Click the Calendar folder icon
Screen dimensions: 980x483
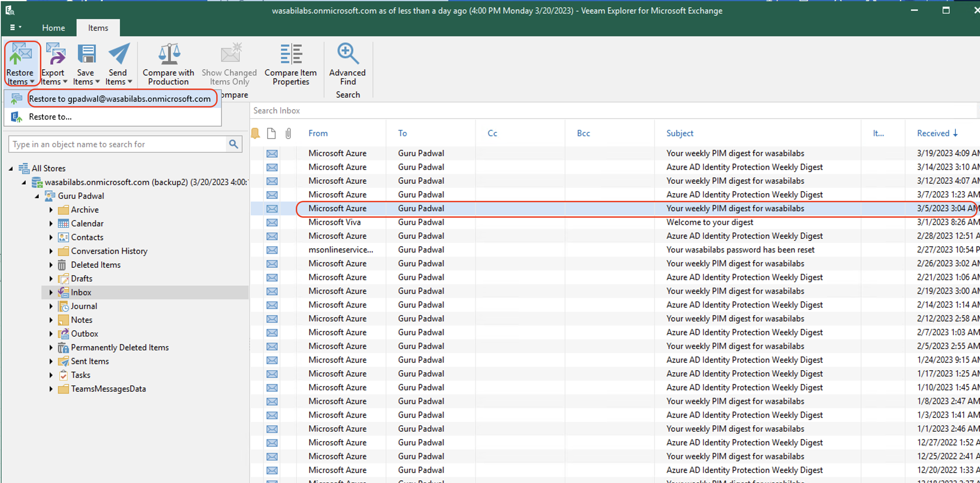[x=63, y=224]
